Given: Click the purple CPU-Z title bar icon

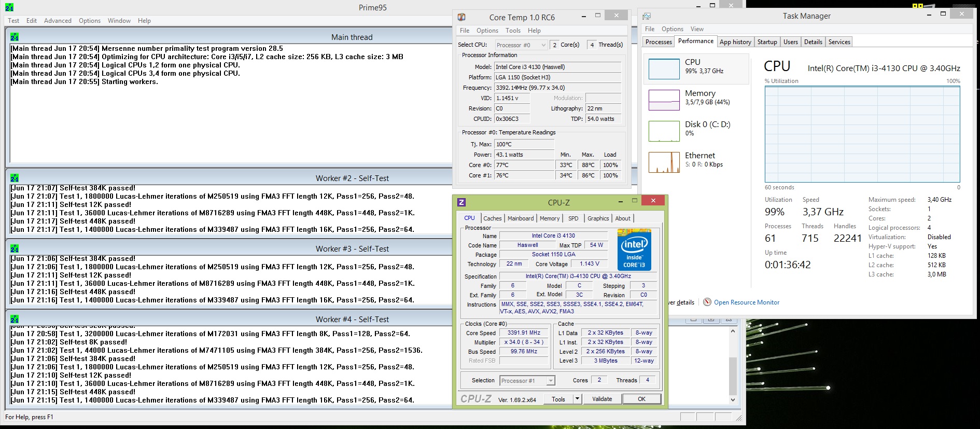Looking at the screenshot, I should (461, 202).
